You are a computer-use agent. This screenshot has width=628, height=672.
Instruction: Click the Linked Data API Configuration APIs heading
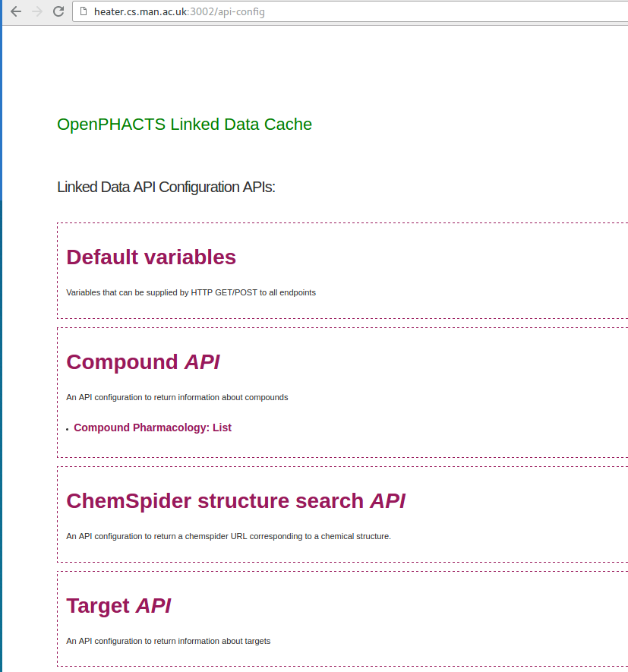pyautogui.click(x=166, y=188)
